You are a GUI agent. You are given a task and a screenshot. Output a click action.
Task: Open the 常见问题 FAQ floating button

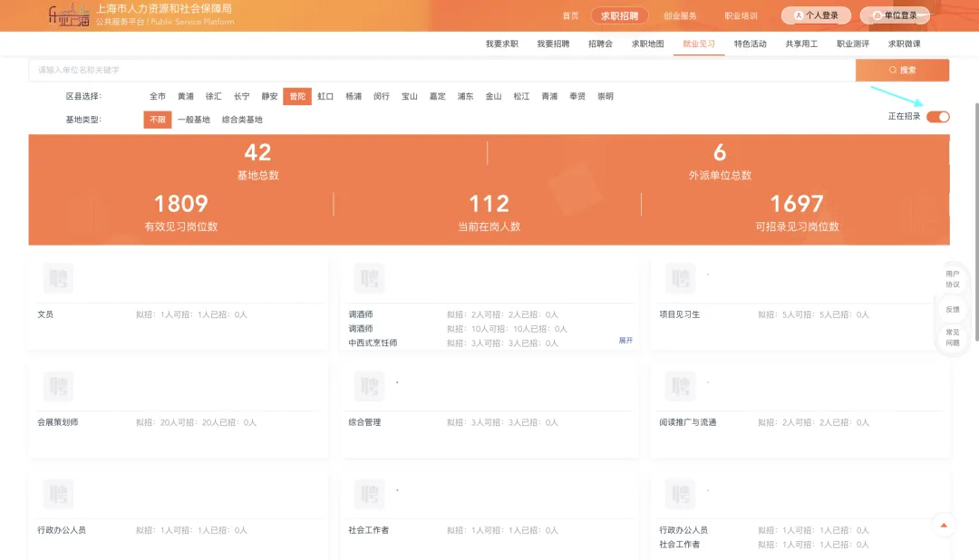coord(952,337)
